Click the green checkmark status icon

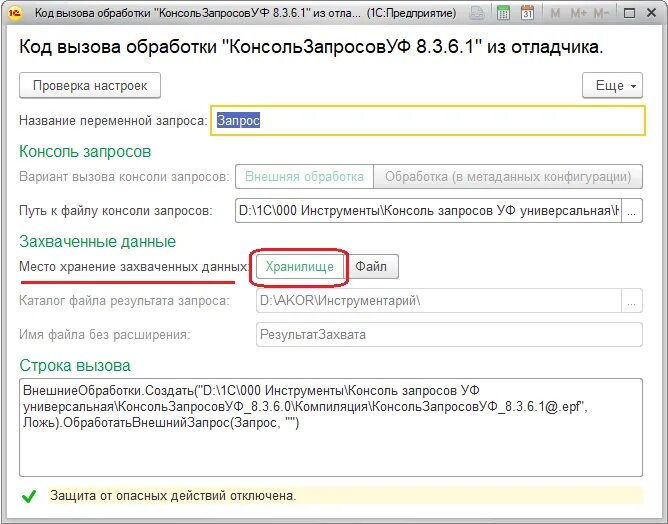pos(29,496)
